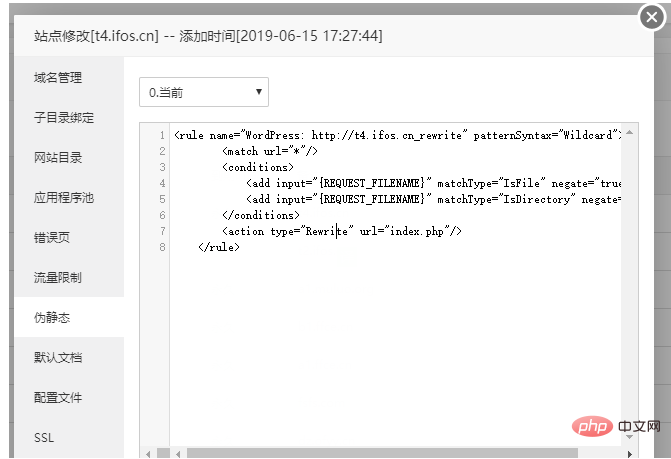Click line number 8 in the gutter

[x=162, y=247]
